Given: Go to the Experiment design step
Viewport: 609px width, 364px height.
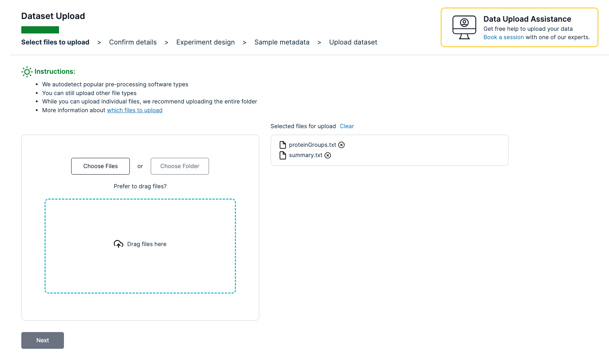Looking at the screenshot, I should coord(206,42).
